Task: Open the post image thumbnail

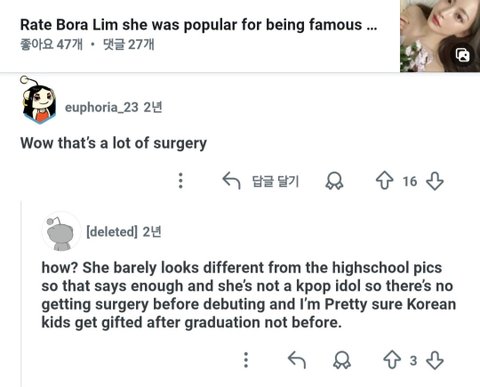Action: 440,36
